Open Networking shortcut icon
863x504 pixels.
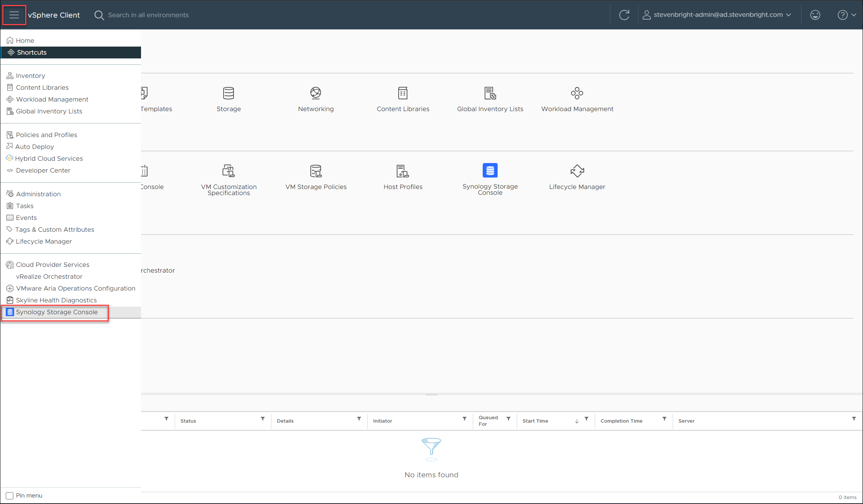[x=316, y=93]
